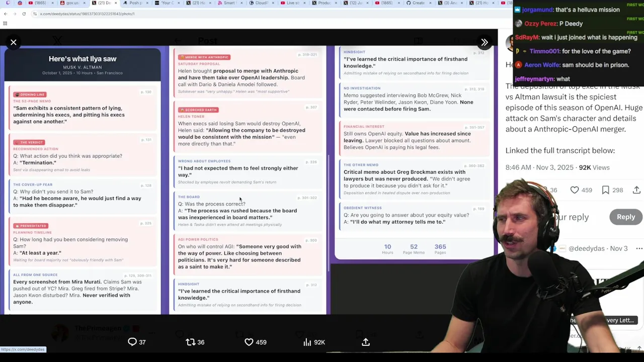The height and width of the screenshot is (362, 644).
Task: Click chat message from Aeron Wolfe
Action: (x=572, y=65)
